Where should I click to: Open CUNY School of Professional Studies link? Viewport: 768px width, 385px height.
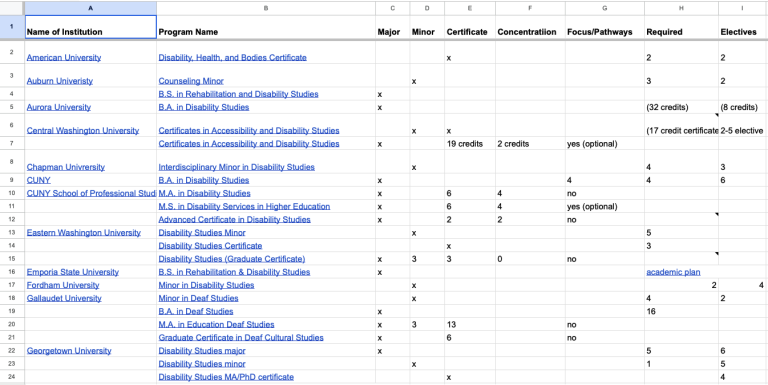[x=91, y=193]
